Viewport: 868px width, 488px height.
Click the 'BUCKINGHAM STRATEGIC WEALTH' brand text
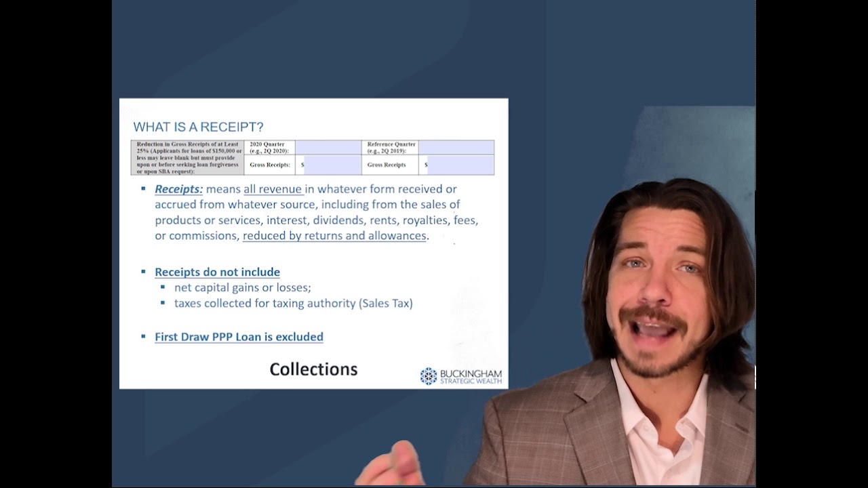(471, 377)
